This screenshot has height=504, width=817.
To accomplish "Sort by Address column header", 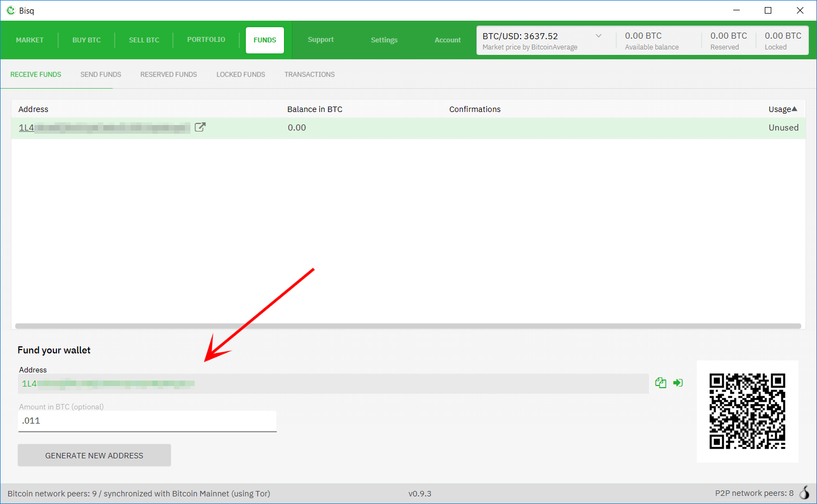I will click(33, 109).
